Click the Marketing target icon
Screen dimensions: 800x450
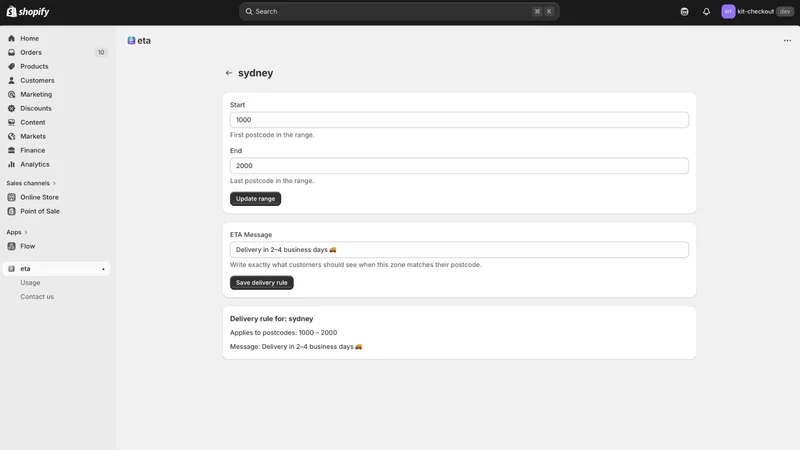point(11,94)
